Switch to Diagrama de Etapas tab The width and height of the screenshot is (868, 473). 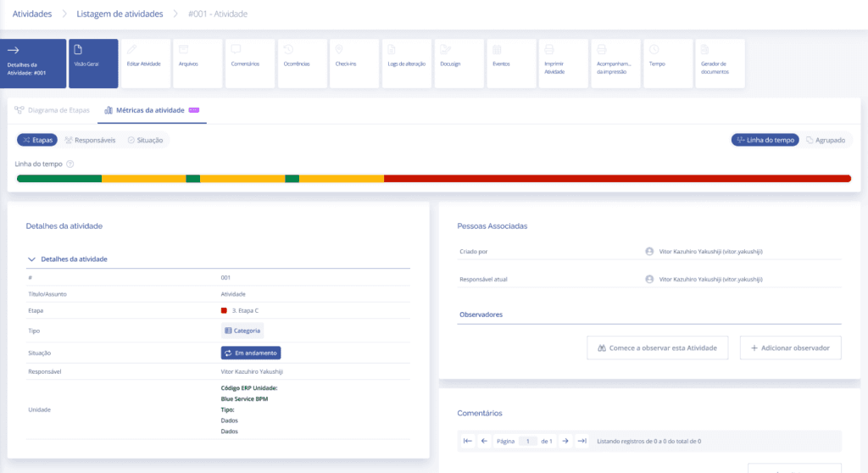coord(52,110)
